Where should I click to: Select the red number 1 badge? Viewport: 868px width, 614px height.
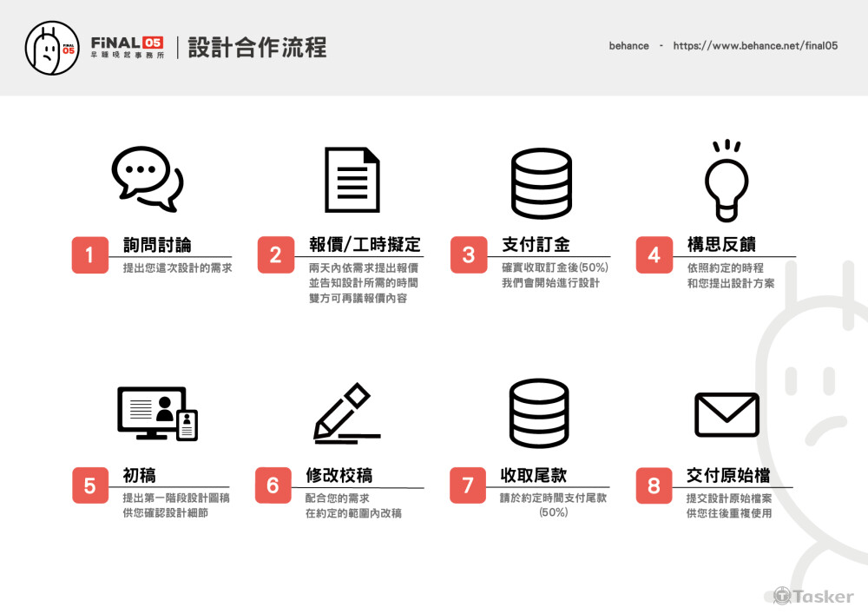coord(89,255)
